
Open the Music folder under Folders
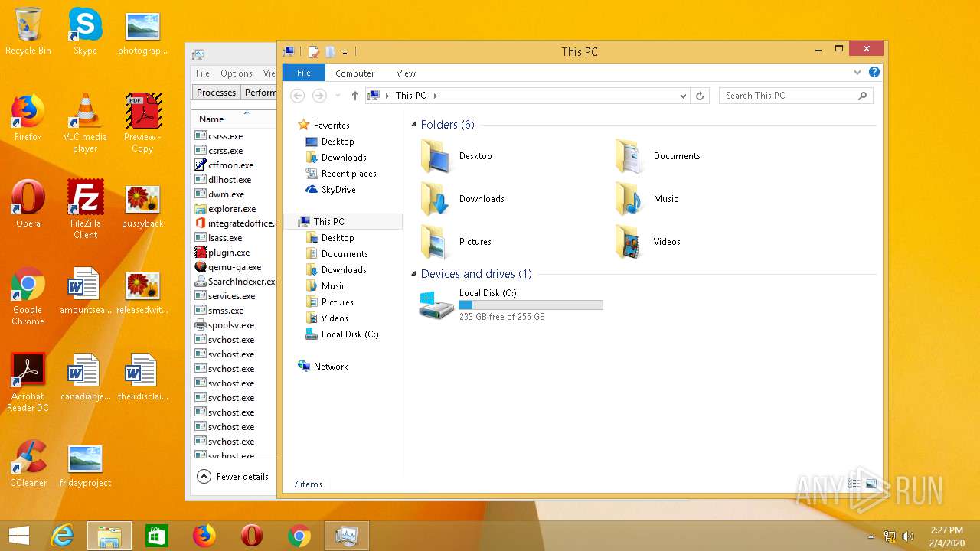pyautogui.click(x=647, y=199)
